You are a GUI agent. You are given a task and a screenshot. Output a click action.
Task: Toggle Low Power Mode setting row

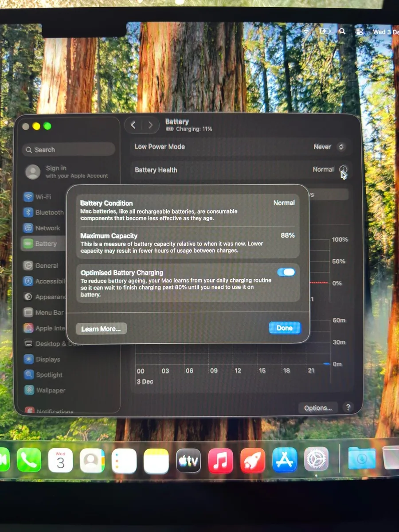[x=239, y=147]
